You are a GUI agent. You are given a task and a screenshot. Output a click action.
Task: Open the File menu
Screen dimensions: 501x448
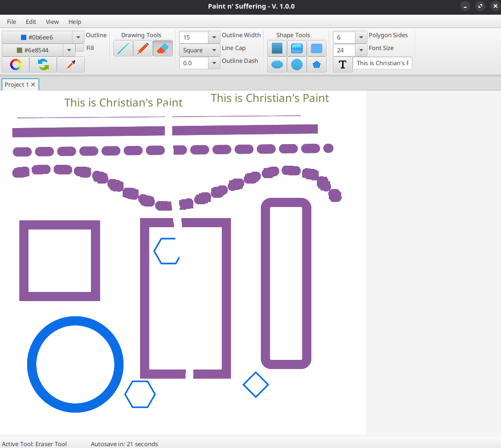(11, 22)
